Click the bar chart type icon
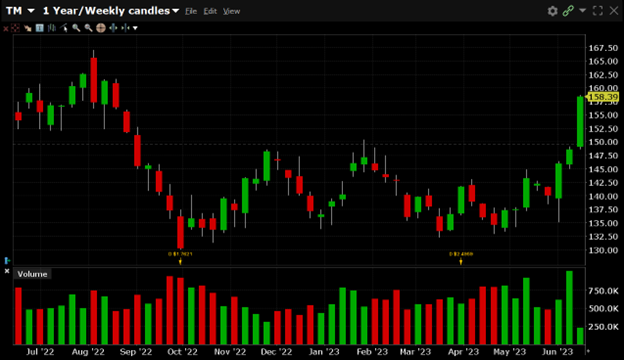 click(52, 28)
